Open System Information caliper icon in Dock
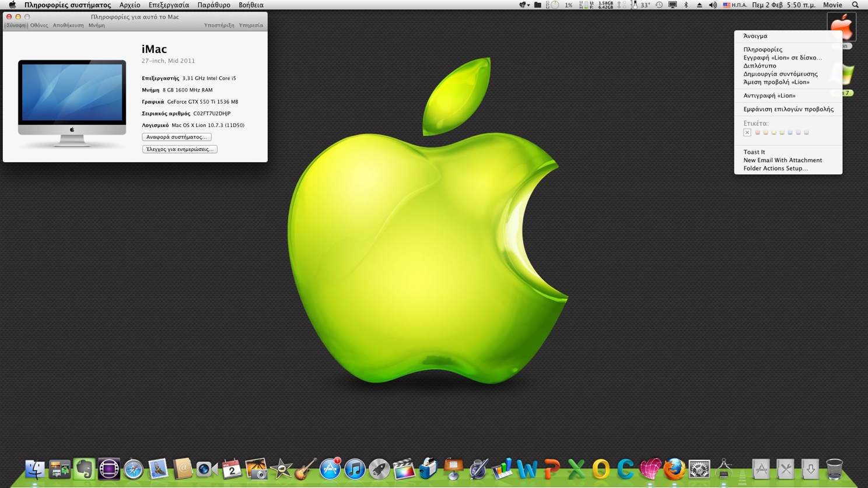 click(724, 469)
